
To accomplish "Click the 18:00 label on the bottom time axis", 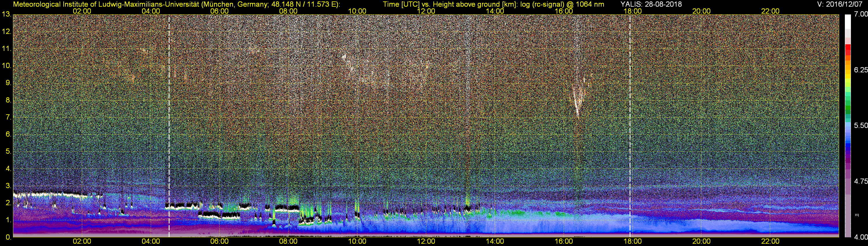I will (632, 241).
